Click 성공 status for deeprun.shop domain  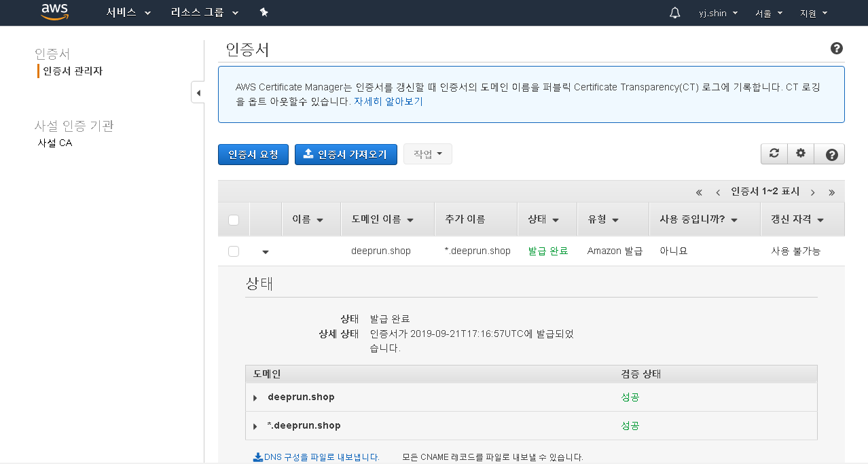click(x=630, y=397)
